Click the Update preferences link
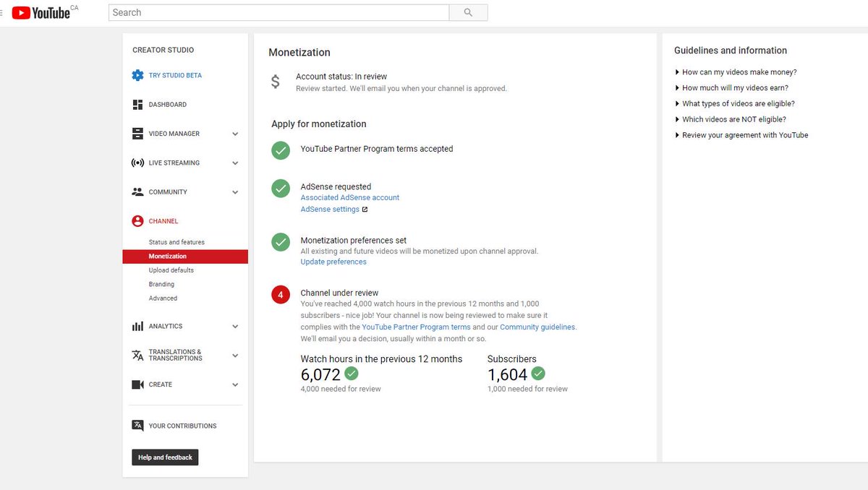 [x=333, y=262]
